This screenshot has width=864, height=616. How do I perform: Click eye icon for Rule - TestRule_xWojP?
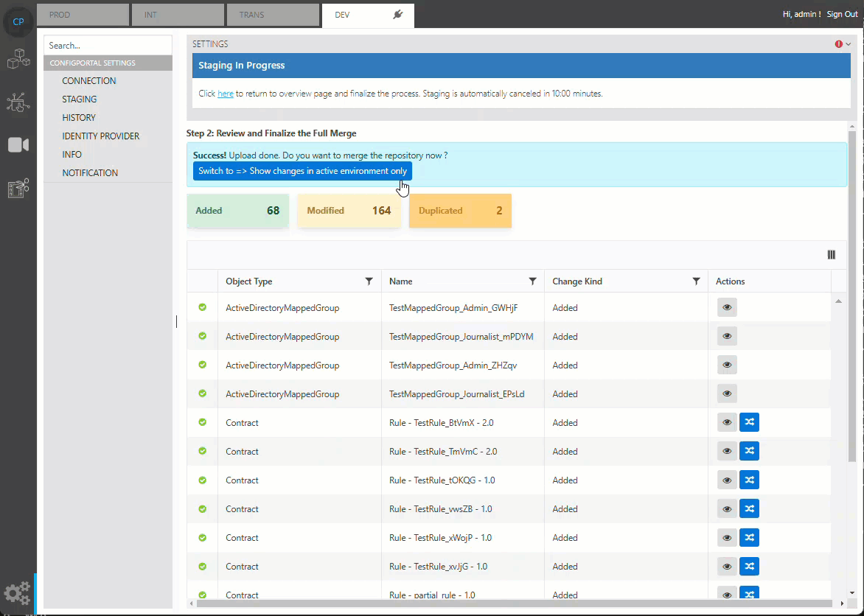point(727,537)
